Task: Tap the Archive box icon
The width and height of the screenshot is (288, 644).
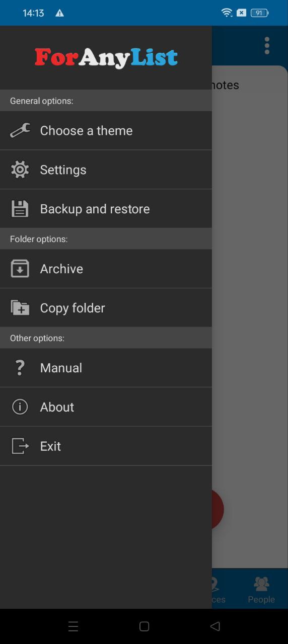Action: tap(20, 269)
